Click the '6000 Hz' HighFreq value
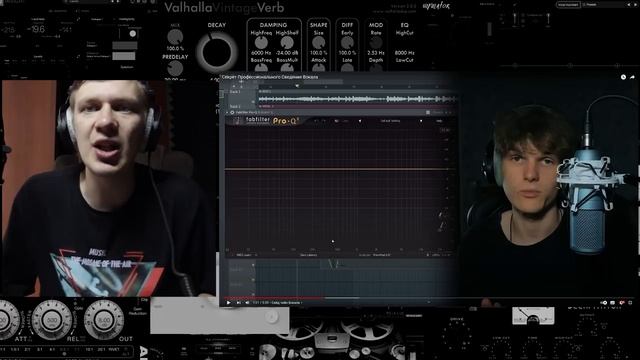Viewport: 640px width, 360px height. (261, 53)
